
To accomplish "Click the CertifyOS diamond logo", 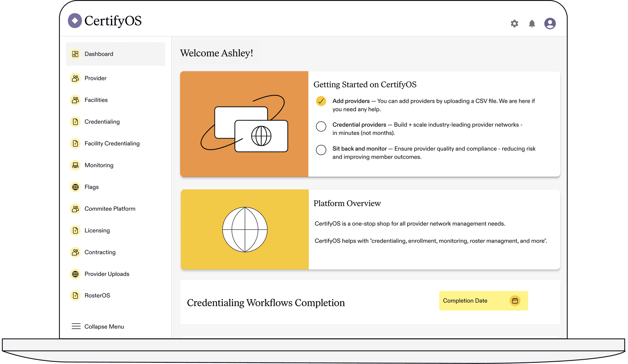I will 75,21.
